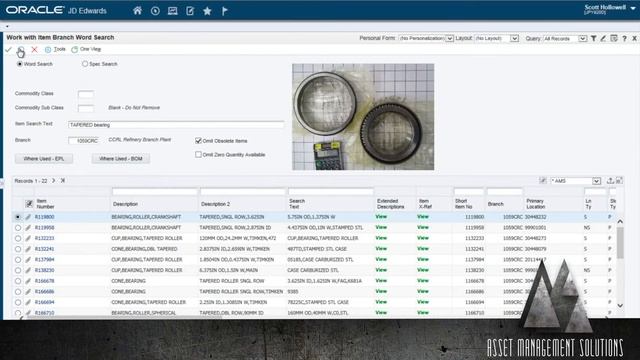This screenshot has height=360, width=640.
Task: Click the next records arrow icon
Action: [x=53, y=180]
